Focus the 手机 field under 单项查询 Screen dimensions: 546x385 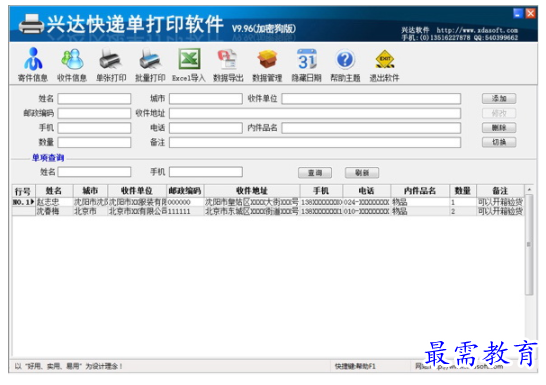point(206,172)
